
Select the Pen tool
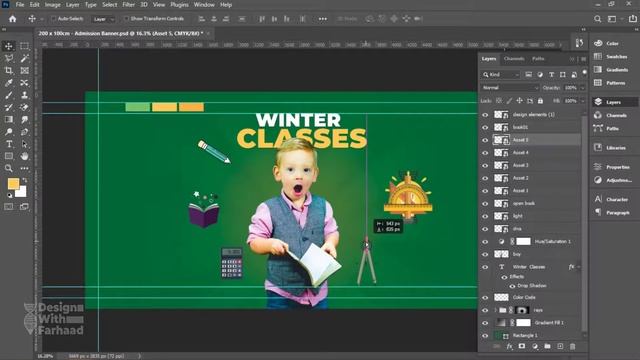pyautogui.click(x=24, y=132)
